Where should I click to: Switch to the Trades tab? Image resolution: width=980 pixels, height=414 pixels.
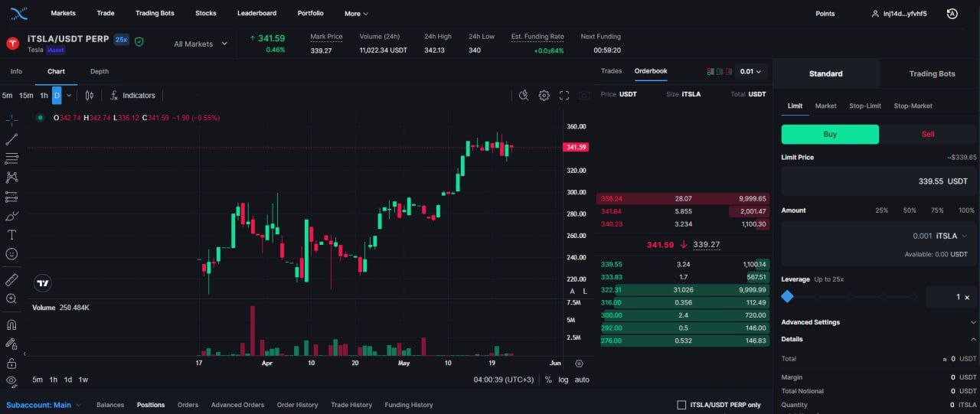(611, 71)
